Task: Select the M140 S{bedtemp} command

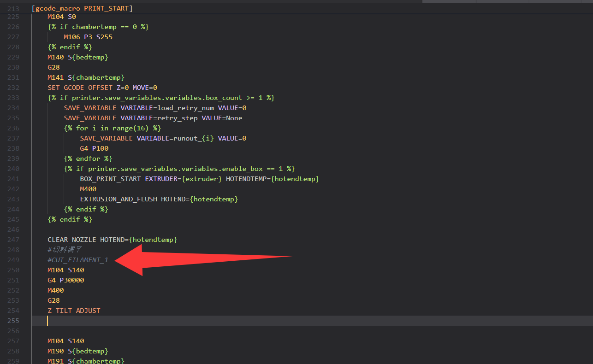Action: pos(77,57)
